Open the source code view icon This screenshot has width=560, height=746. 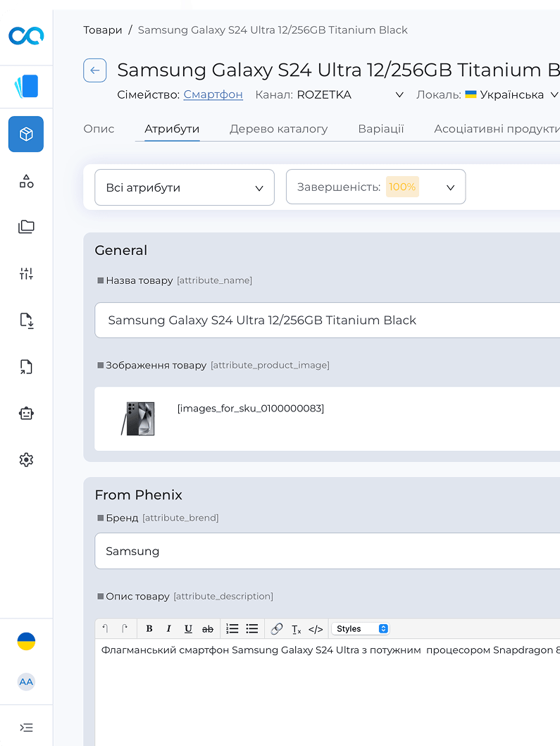point(316,629)
